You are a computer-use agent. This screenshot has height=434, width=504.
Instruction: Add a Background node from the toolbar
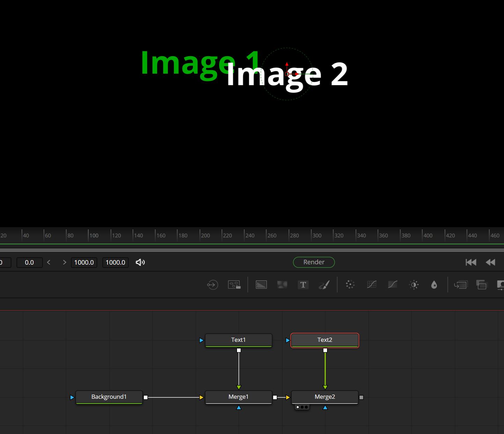[261, 285]
